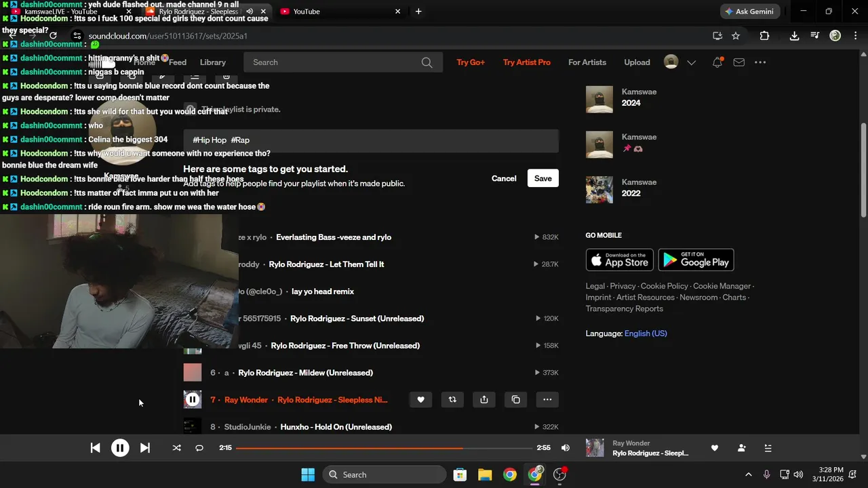Save the playlist tags

(x=543, y=178)
